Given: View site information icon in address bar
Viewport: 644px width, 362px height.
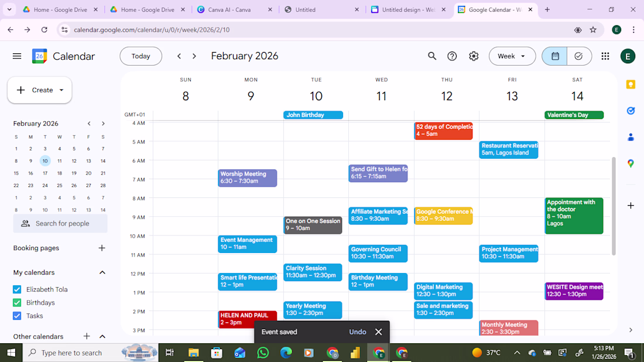Looking at the screenshot, I should pyautogui.click(x=64, y=30).
